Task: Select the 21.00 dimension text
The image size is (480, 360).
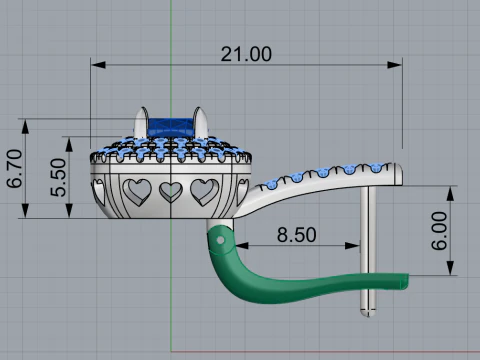Action: [x=246, y=54]
